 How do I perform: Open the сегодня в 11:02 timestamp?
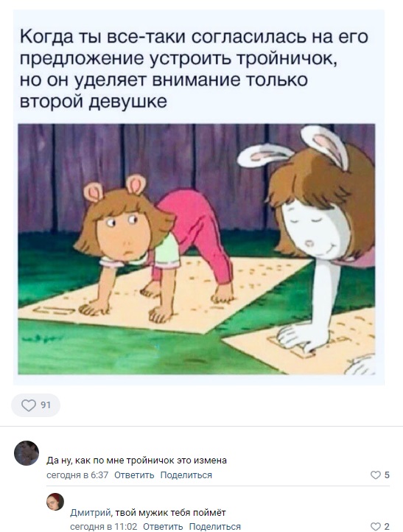(103, 527)
